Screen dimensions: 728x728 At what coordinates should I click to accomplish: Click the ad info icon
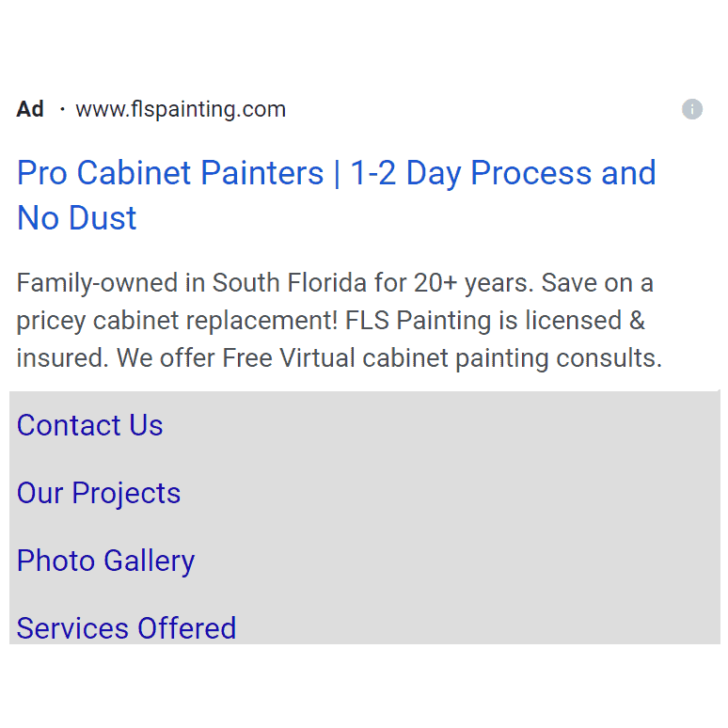692,109
